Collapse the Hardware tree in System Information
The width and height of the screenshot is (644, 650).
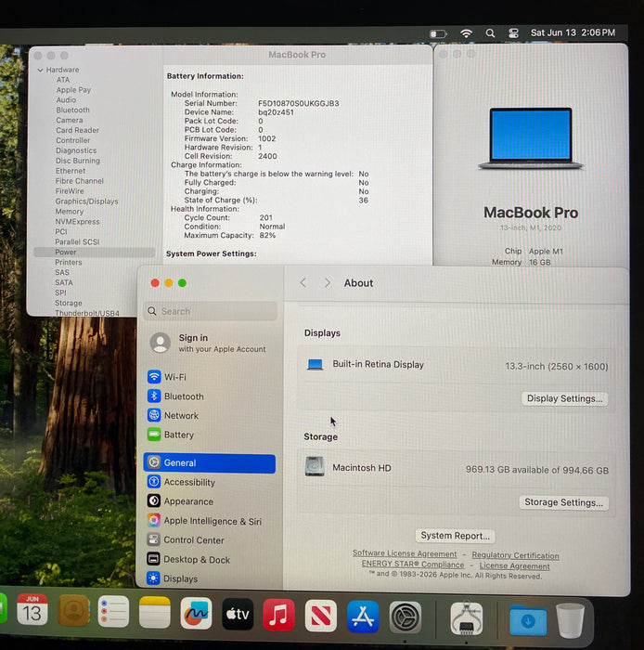40,70
